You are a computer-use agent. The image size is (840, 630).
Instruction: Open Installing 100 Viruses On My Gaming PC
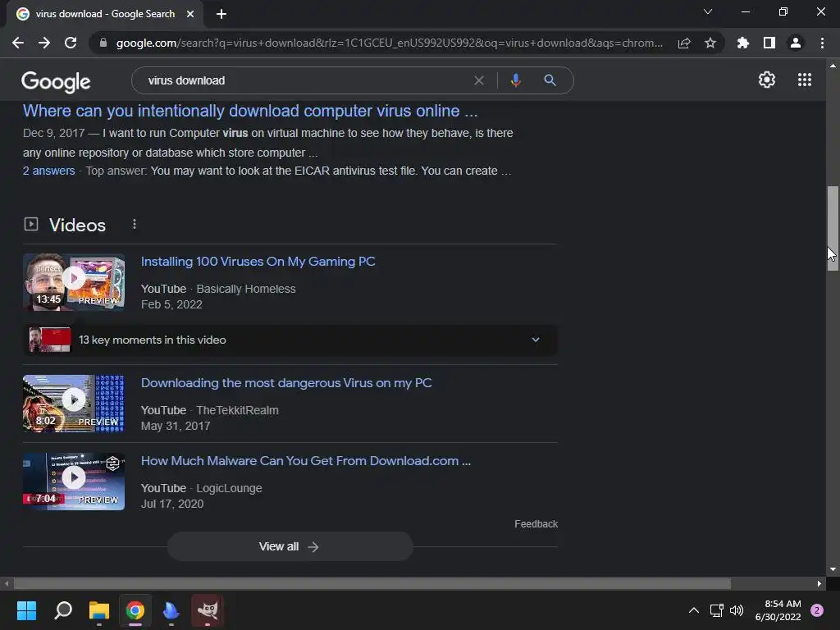tap(258, 262)
